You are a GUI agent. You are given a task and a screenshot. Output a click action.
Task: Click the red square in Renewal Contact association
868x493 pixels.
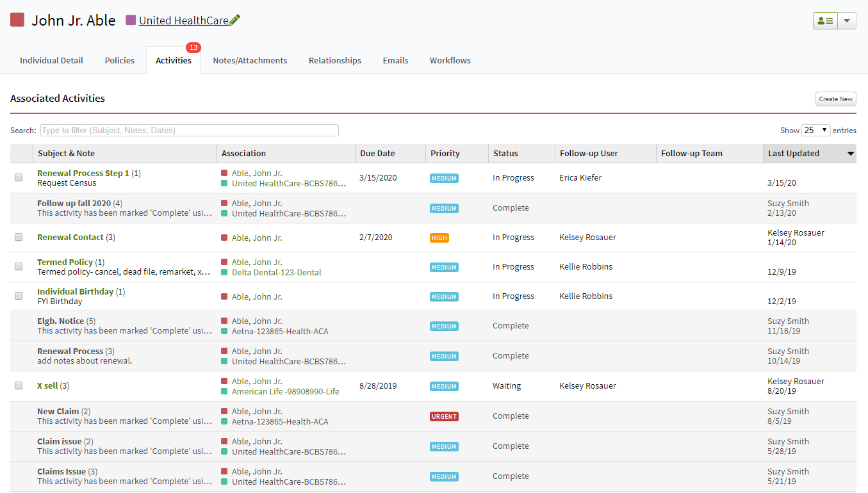pyautogui.click(x=224, y=238)
